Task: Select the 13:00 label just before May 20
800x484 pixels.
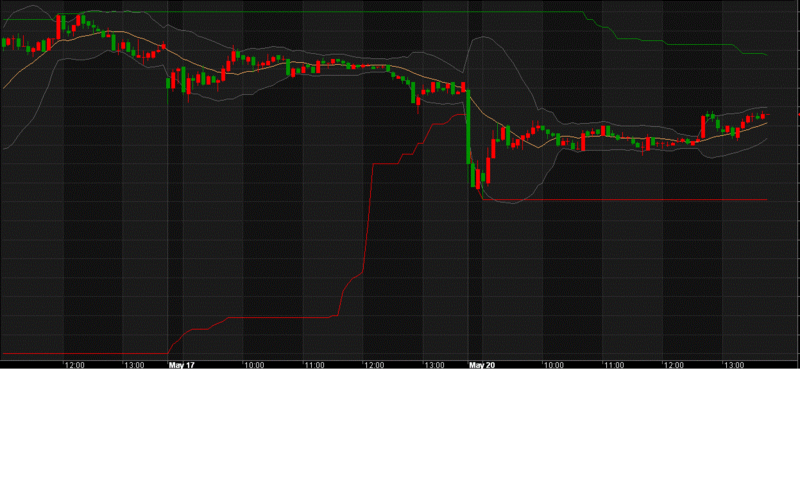Action: pos(435,365)
